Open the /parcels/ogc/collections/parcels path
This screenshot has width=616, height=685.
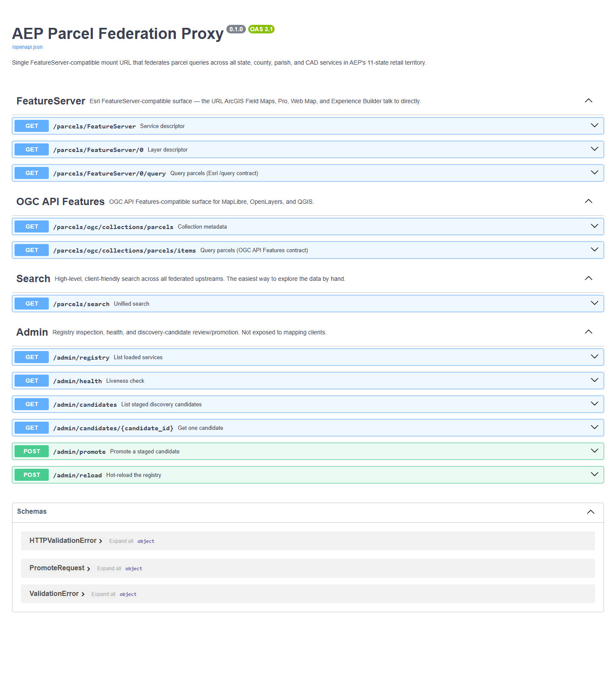(x=113, y=227)
